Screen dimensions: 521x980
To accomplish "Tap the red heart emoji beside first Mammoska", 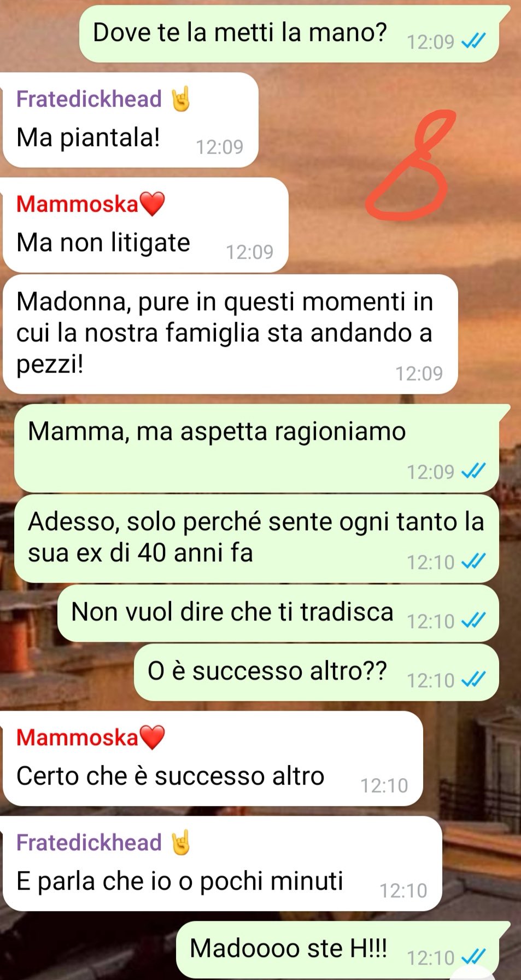I will point(153,204).
